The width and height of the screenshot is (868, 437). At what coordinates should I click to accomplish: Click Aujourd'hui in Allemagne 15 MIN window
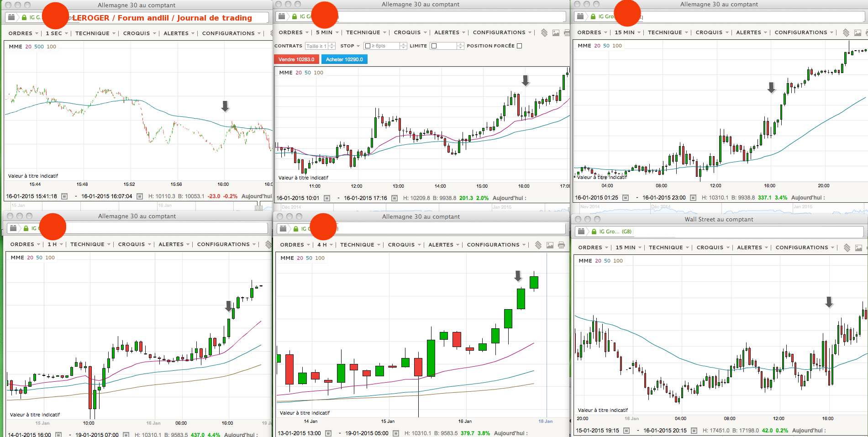(808, 198)
